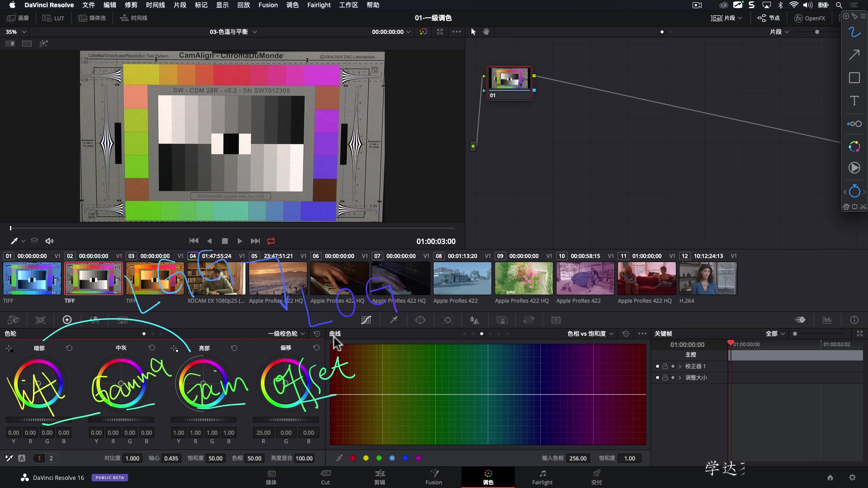Switch to the Fairlight page tab
The width and height of the screenshot is (868, 488).
(542, 478)
